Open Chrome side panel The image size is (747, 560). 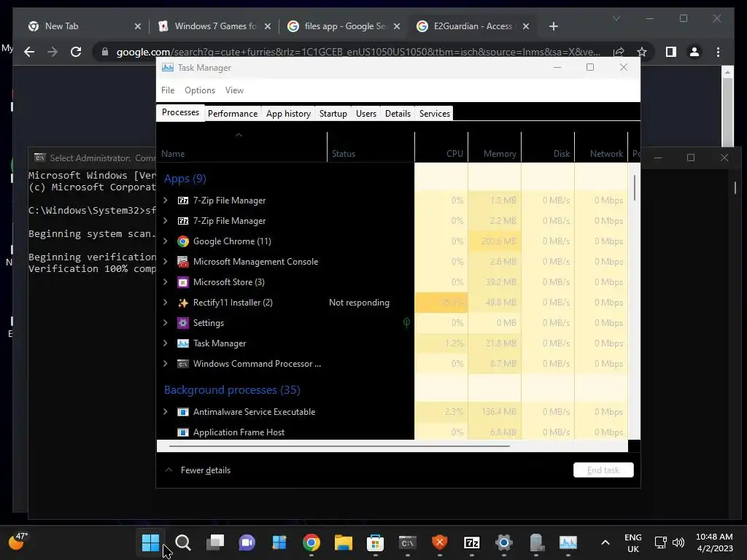(671, 52)
